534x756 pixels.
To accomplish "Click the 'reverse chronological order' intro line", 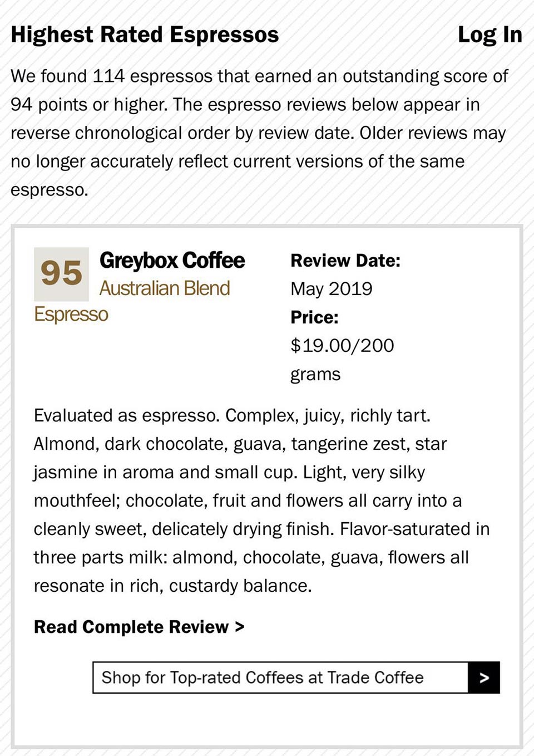I will coord(258,133).
